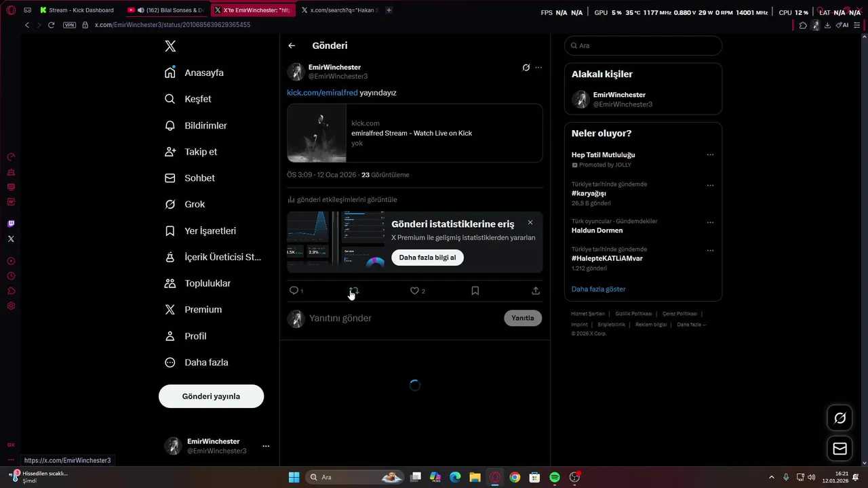This screenshot has width=868, height=488.
Task: Open #karyağışı trend
Action: pyautogui.click(x=589, y=193)
